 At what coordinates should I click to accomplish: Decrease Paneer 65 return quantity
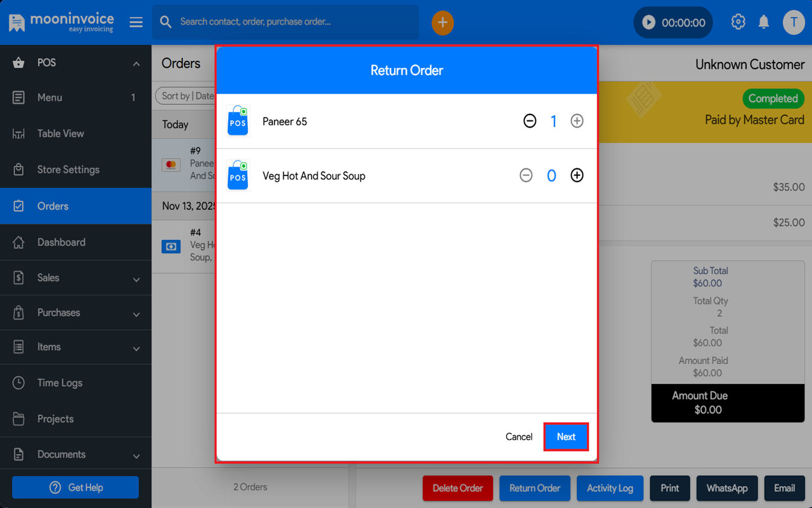529,121
